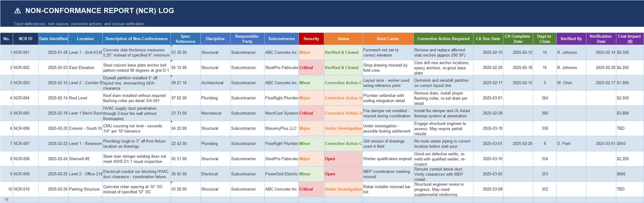Click the 'CA Complete Date' header
Viewport: 644px width, 203px height.
pyautogui.click(x=518, y=39)
